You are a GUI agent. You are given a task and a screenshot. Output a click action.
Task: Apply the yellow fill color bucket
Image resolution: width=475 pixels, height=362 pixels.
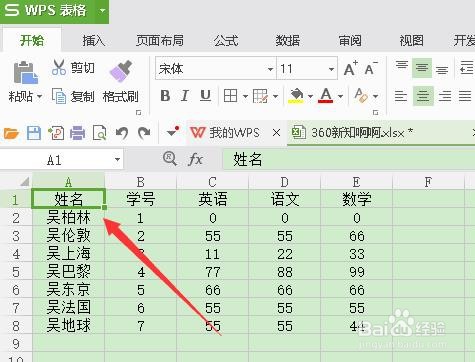click(296, 96)
